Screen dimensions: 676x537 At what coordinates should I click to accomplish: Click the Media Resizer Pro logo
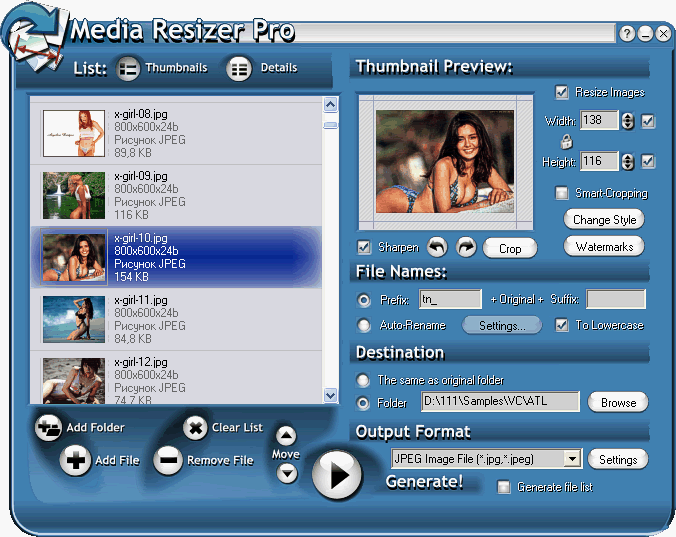tap(34, 37)
